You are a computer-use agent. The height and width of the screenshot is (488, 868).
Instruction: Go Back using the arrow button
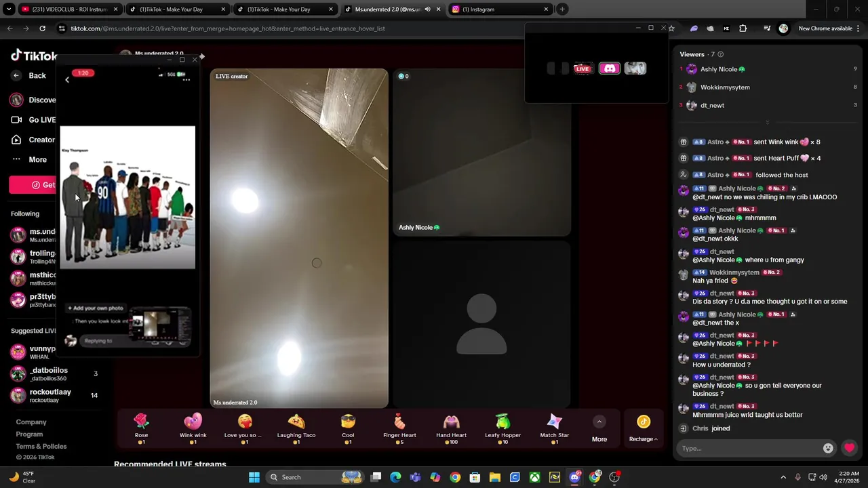pyautogui.click(x=16, y=75)
